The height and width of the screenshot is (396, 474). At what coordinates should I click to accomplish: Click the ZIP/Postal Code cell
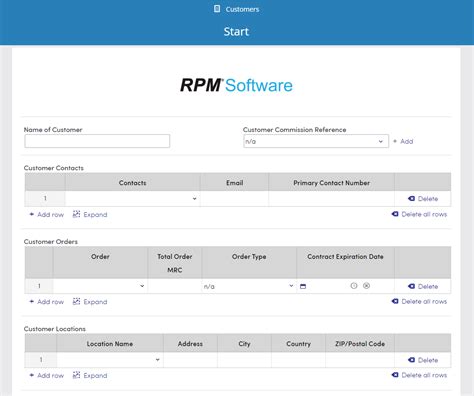360,360
